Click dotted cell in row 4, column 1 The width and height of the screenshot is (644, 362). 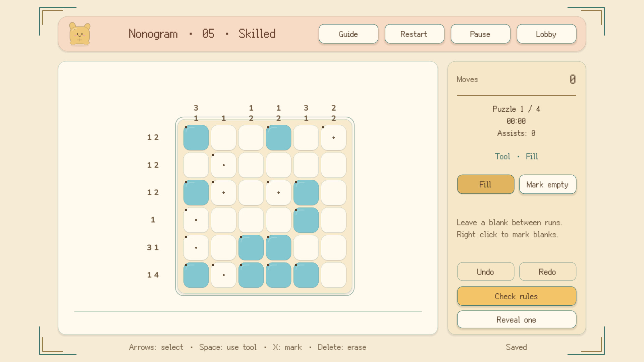[x=196, y=220]
